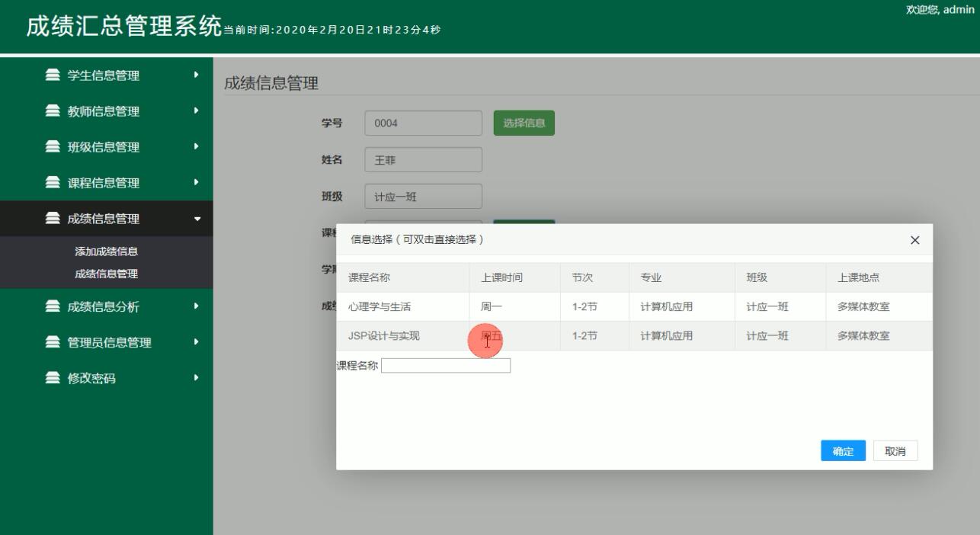Cancel dialog with 取消 button
The image size is (980, 535).
click(x=895, y=451)
